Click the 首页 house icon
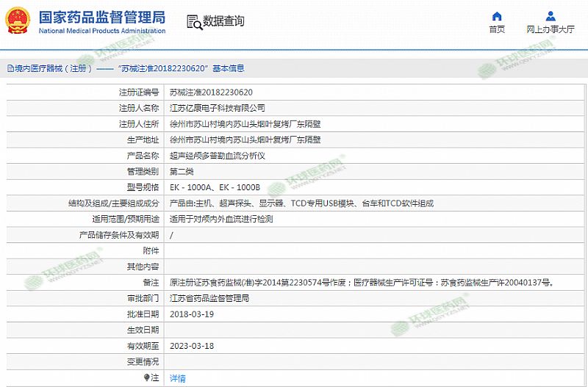Image resolution: width=588 pixels, height=387 pixels. coord(497,16)
